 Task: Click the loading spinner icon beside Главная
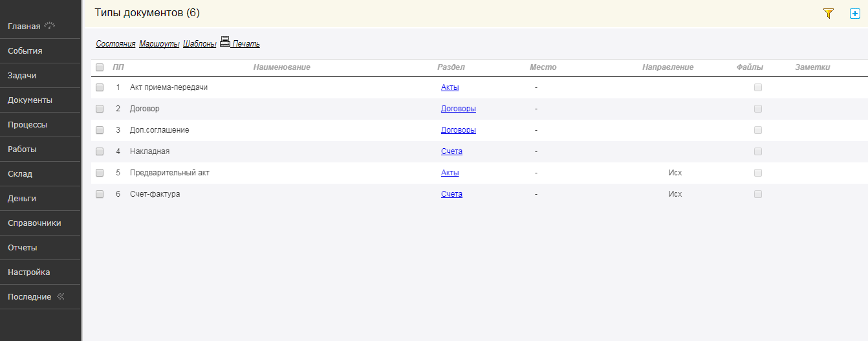pos(50,26)
